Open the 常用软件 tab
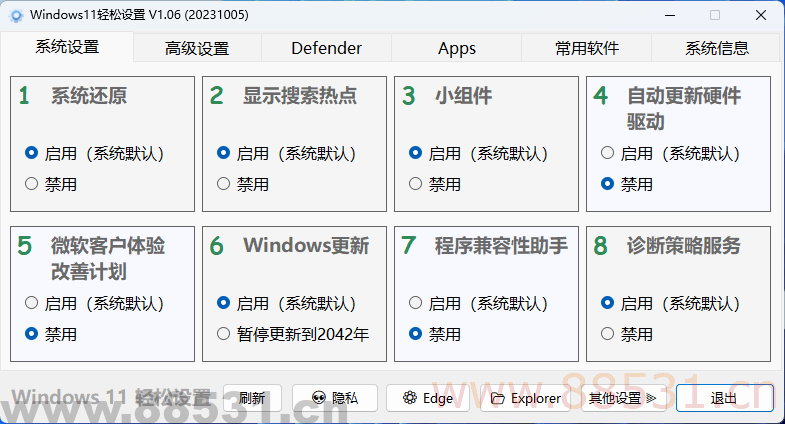785x424 pixels. (587, 48)
